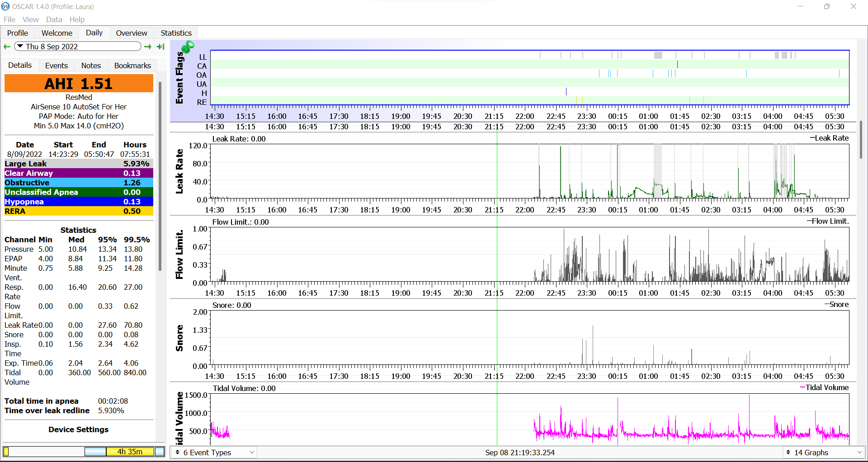Screen dimensions: 868x462
Task: Open the File menu
Action: 9,19
